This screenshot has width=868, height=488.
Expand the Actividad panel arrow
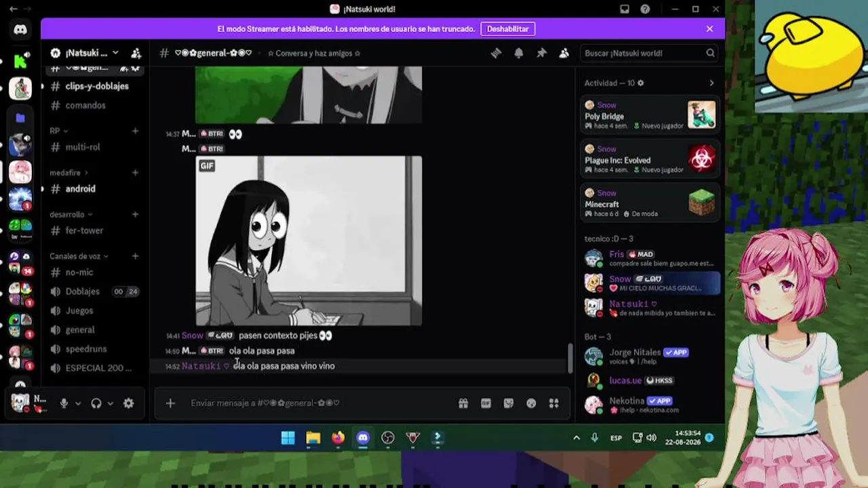tap(711, 83)
